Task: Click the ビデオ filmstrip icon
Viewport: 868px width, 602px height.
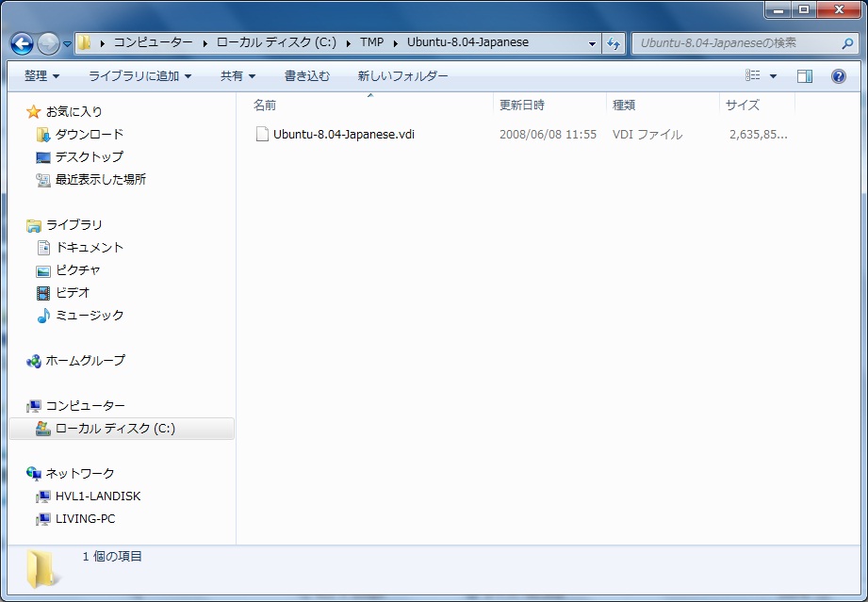Action: coord(42,293)
